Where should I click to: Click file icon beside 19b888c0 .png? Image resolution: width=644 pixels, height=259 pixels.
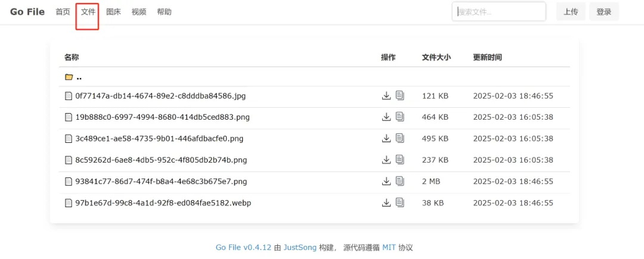(69, 117)
